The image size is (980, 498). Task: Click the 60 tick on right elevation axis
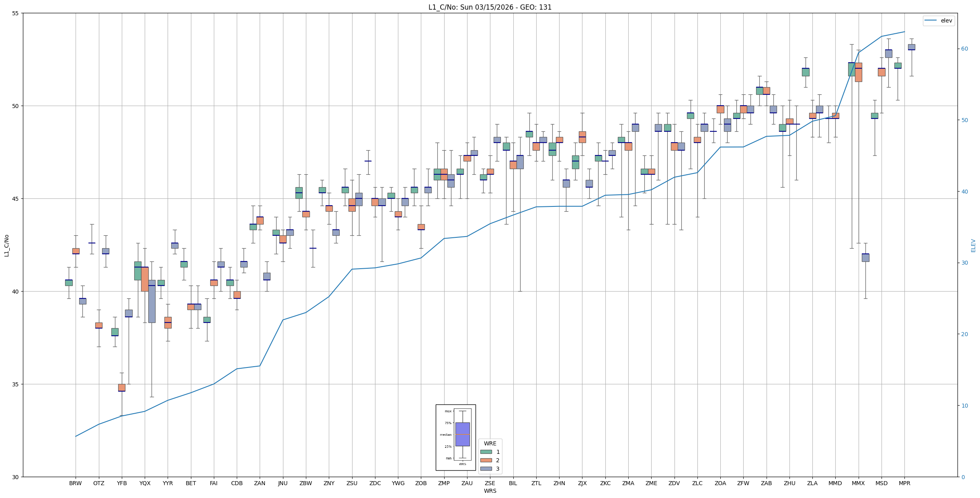964,49
